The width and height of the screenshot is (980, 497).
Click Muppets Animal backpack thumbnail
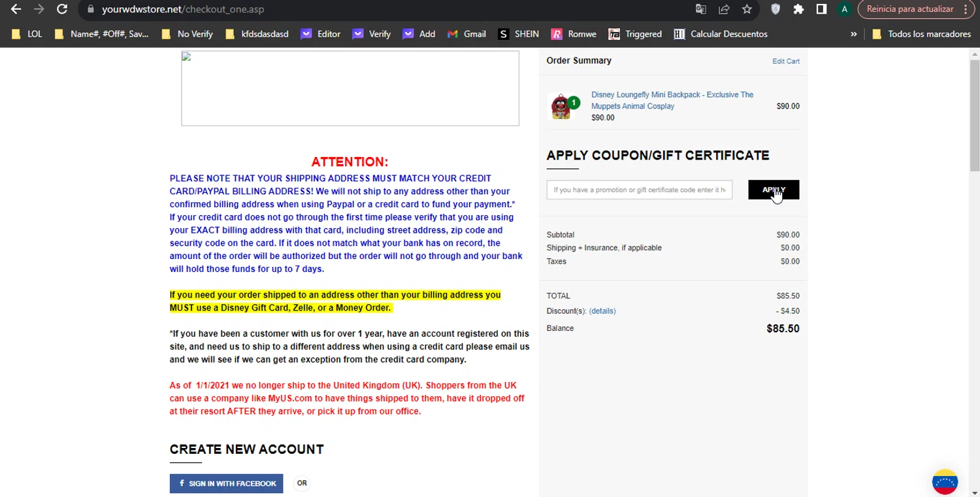tap(561, 106)
